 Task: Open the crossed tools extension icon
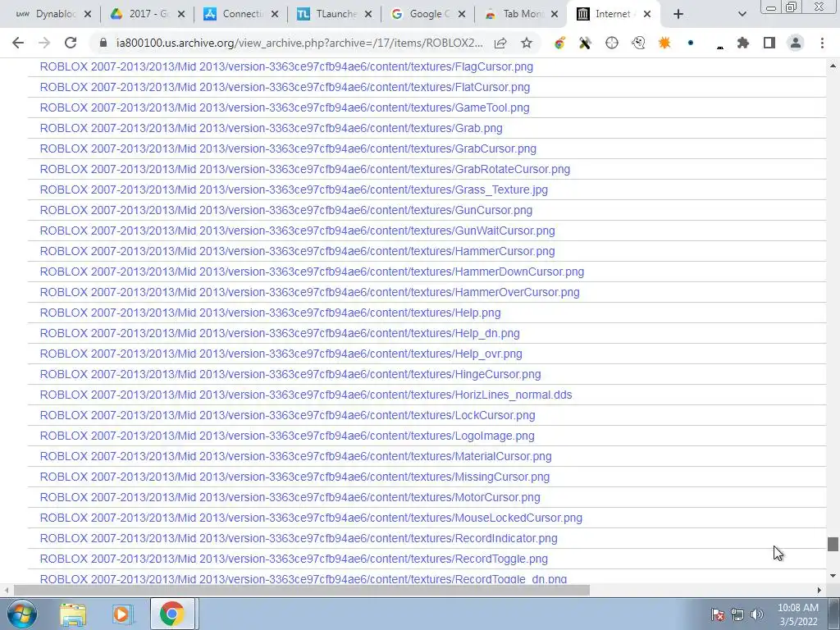[x=585, y=43]
